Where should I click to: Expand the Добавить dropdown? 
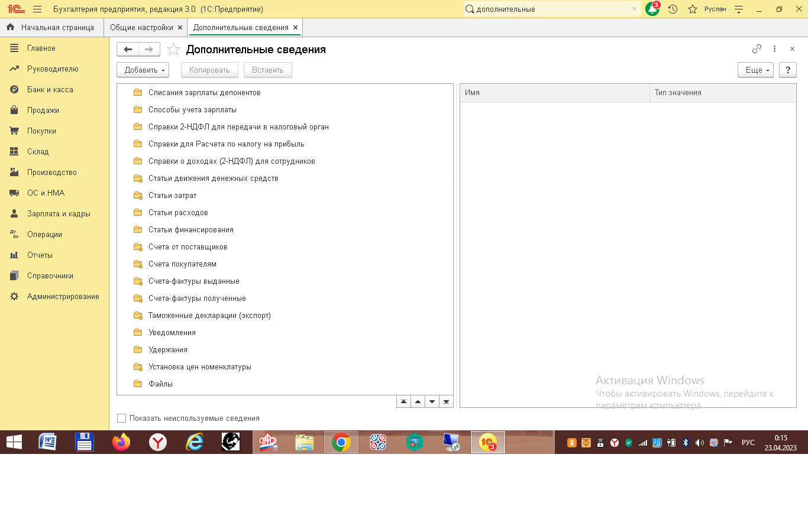tap(143, 70)
